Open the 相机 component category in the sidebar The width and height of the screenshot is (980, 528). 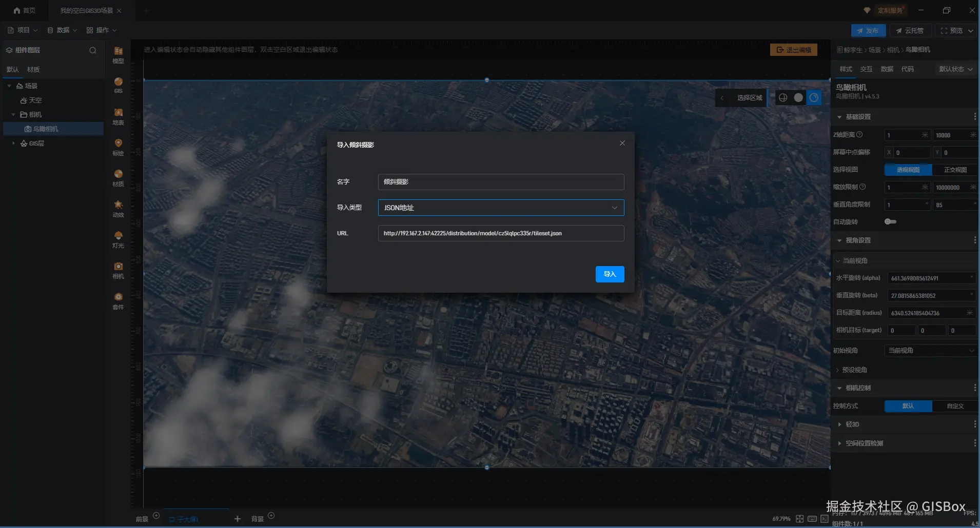(118, 270)
